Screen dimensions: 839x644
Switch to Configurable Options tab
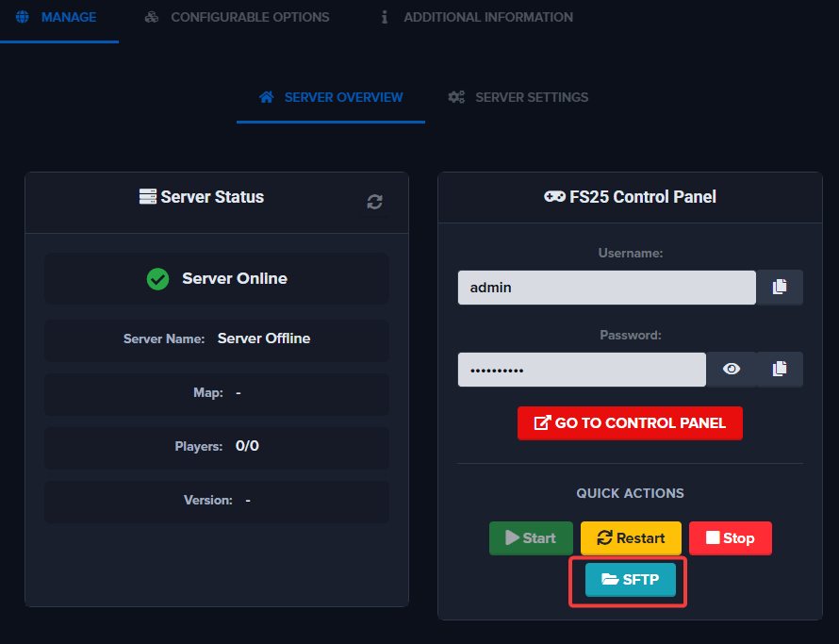tap(238, 17)
